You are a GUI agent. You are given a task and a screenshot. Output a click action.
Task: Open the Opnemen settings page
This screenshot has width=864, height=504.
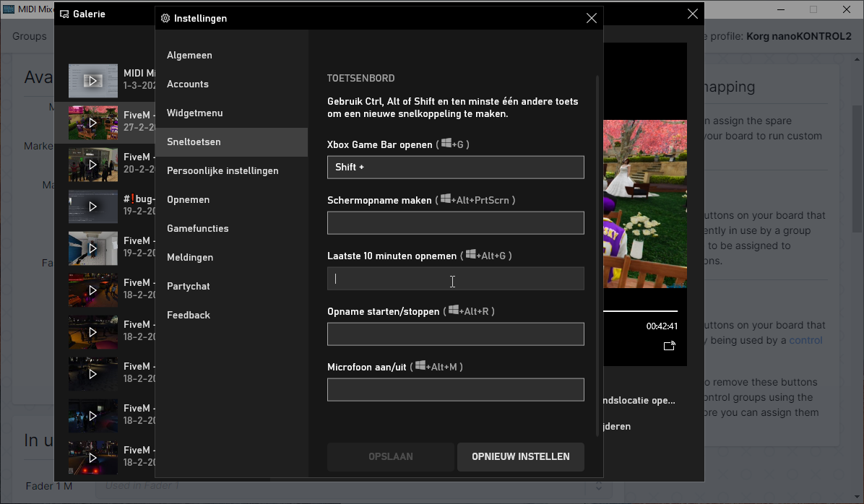[189, 200]
